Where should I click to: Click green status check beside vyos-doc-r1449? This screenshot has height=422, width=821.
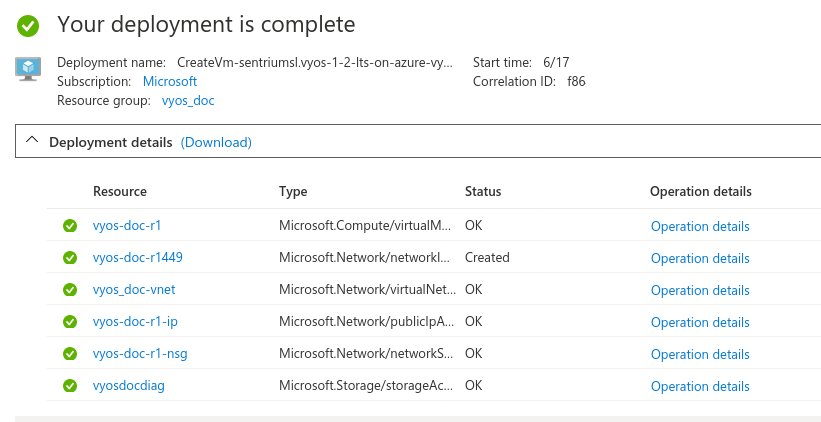(70, 258)
